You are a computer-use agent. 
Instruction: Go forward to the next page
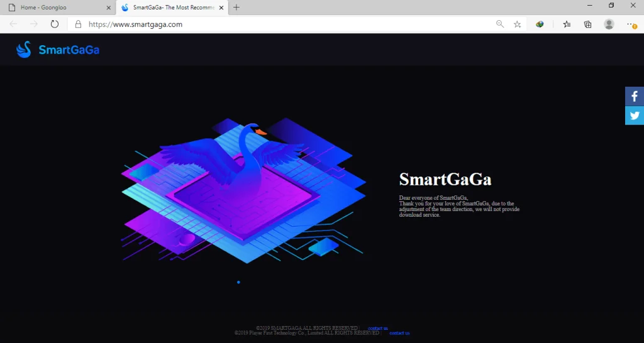34,24
